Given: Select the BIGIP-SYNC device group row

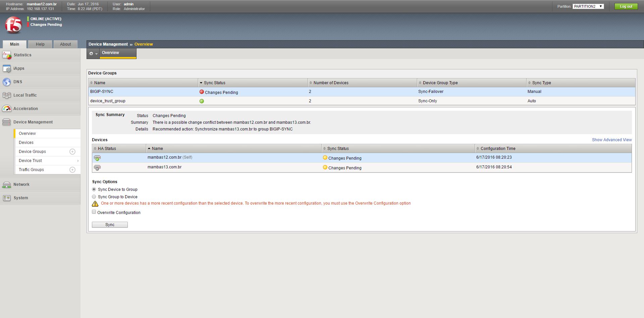Looking at the screenshot, I should 102,92.
